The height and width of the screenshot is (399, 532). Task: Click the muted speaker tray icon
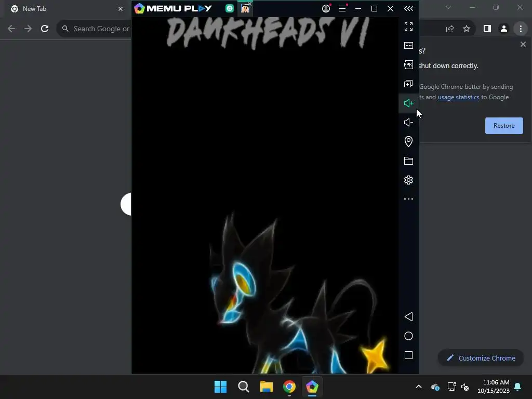(x=465, y=387)
